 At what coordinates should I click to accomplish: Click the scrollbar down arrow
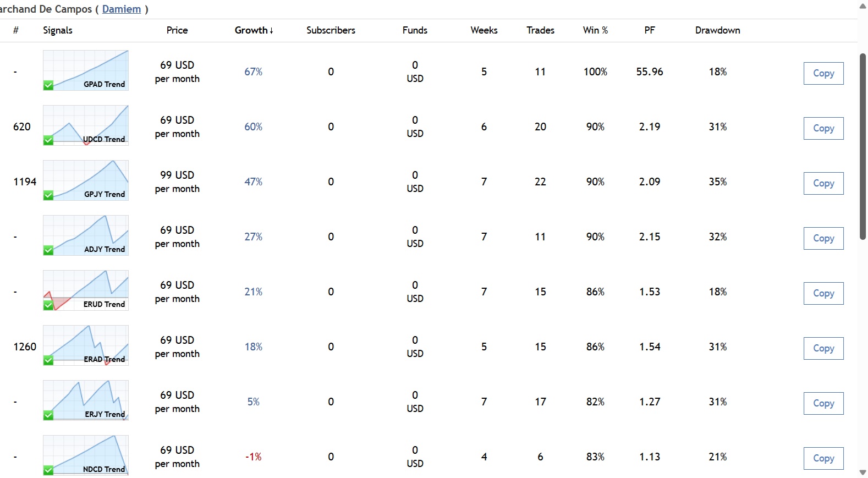tap(862, 472)
